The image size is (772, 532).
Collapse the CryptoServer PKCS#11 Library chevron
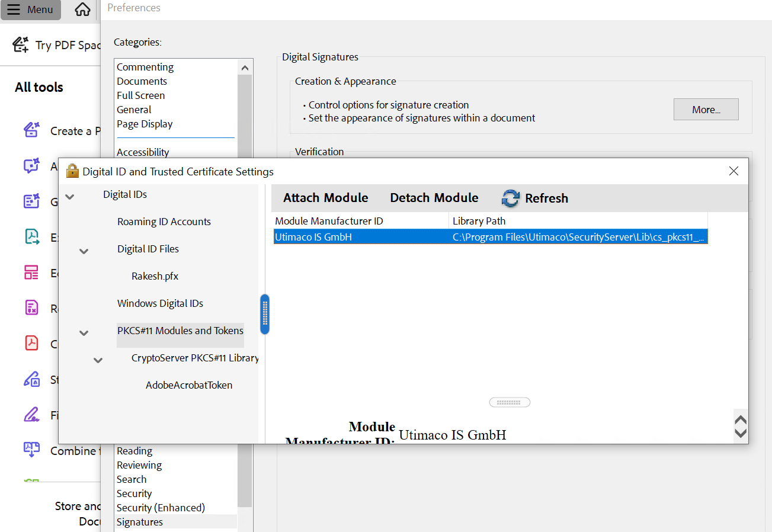[x=98, y=360]
